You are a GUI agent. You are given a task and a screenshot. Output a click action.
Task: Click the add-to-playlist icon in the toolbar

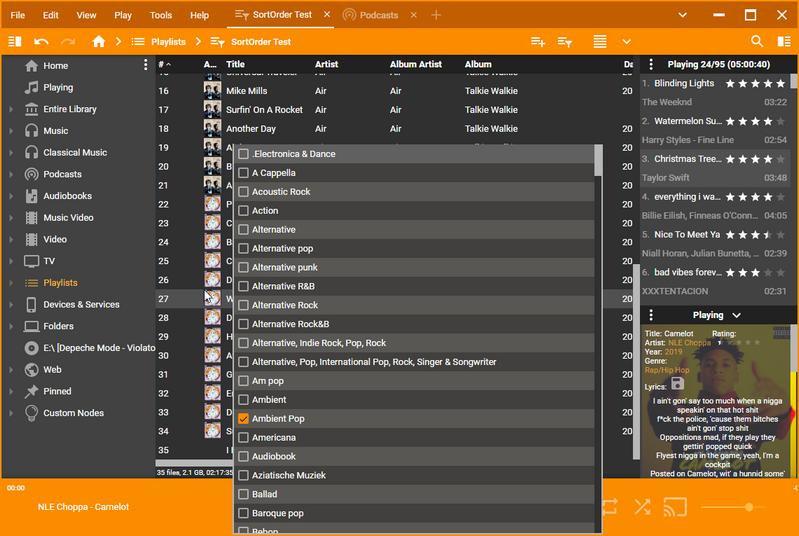pos(538,42)
